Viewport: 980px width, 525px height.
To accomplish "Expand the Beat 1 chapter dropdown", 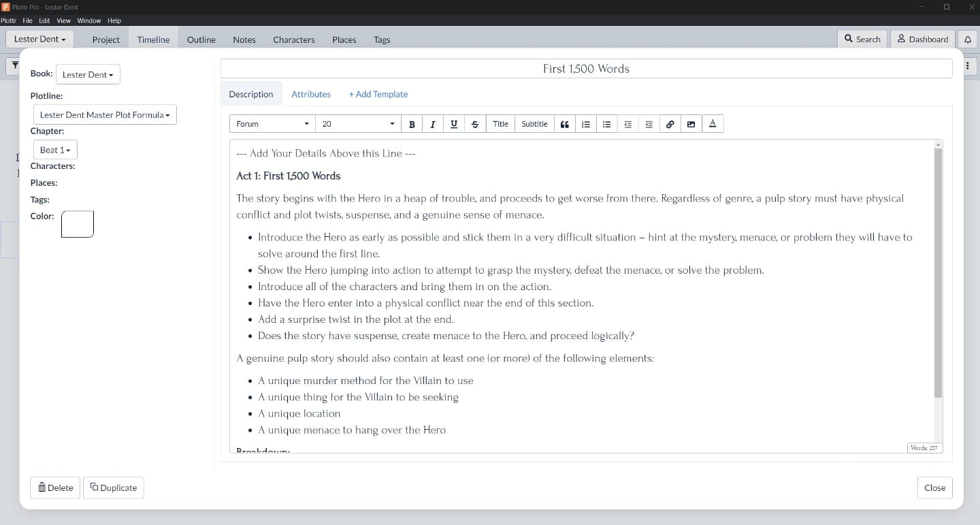I will click(55, 150).
